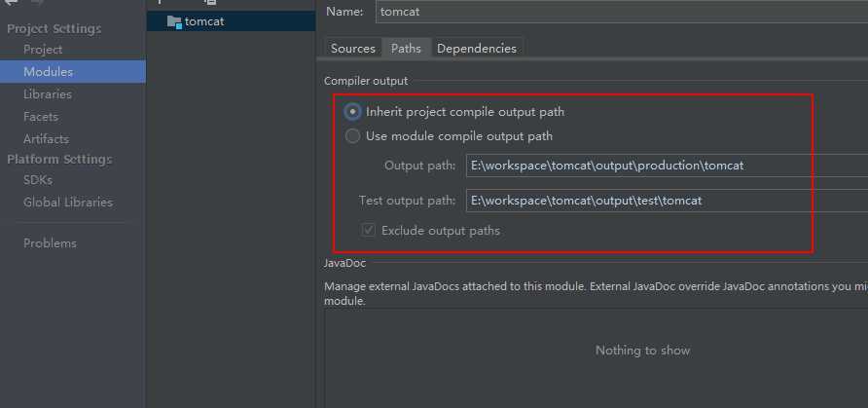
Task: Switch to the Sources tab
Action: (x=352, y=48)
